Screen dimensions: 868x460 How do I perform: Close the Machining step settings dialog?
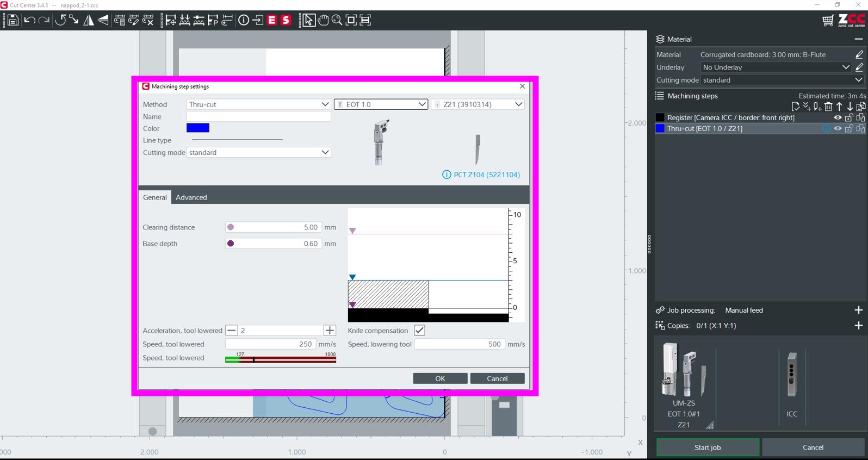523,86
